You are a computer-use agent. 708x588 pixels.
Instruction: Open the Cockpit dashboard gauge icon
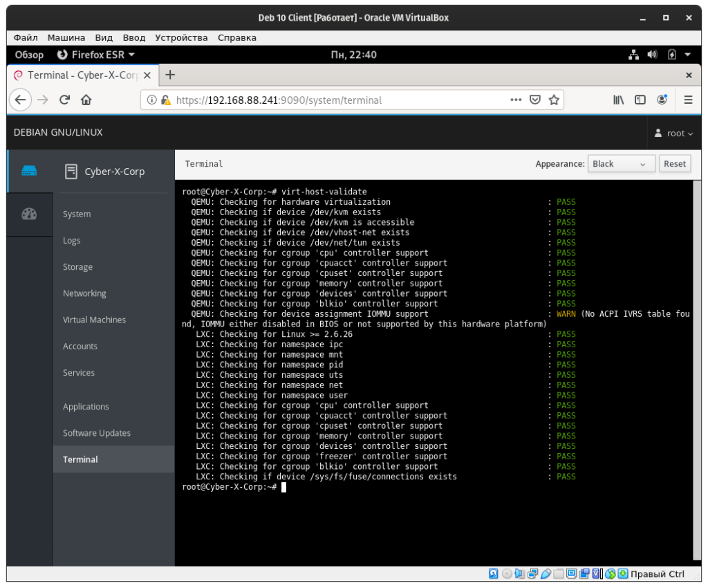coord(29,214)
